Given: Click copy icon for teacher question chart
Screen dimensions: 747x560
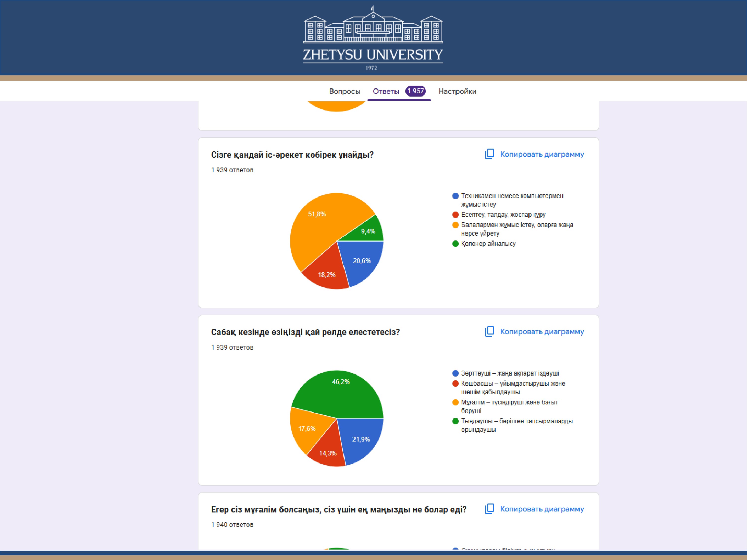Looking at the screenshot, I should pyautogui.click(x=489, y=509).
